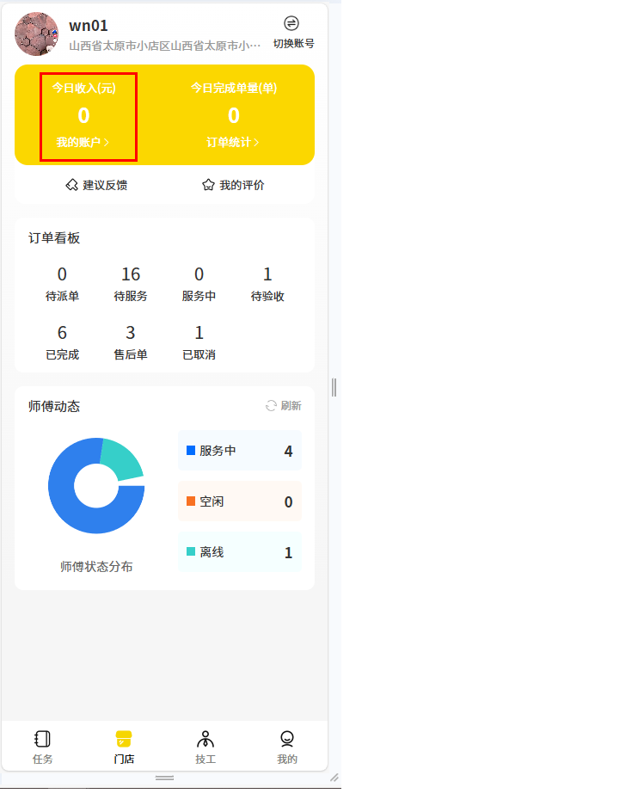View 已完成 orders
The image size is (644, 812).
[62, 342]
